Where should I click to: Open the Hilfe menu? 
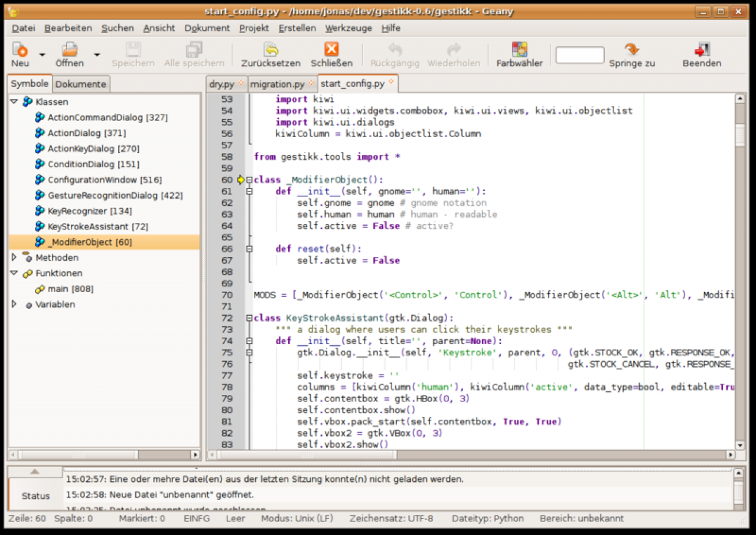point(391,28)
